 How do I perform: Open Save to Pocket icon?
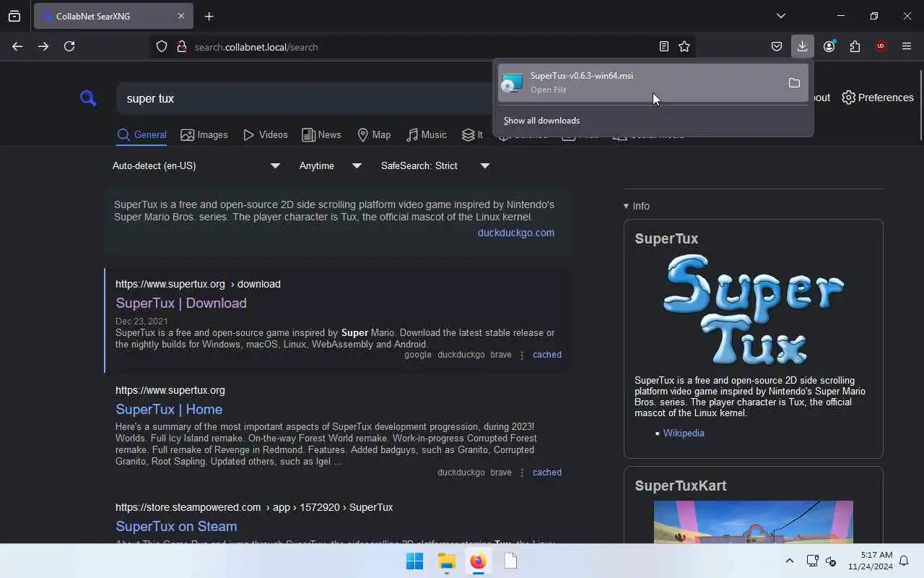tap(777, 46)
